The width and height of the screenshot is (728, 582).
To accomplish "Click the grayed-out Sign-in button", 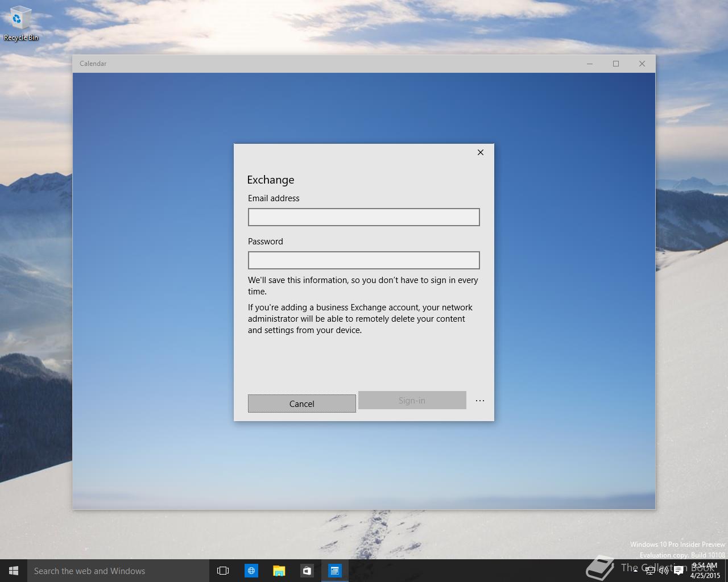I will tap(412, 400).
